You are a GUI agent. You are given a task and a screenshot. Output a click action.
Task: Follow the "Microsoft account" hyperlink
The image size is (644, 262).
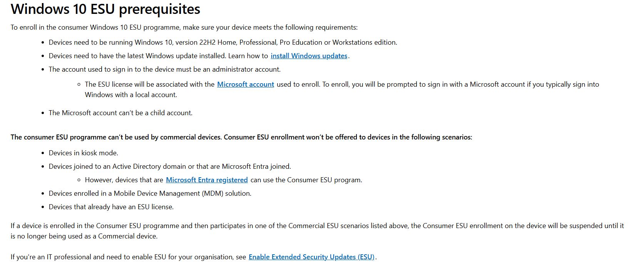point(245,84)
